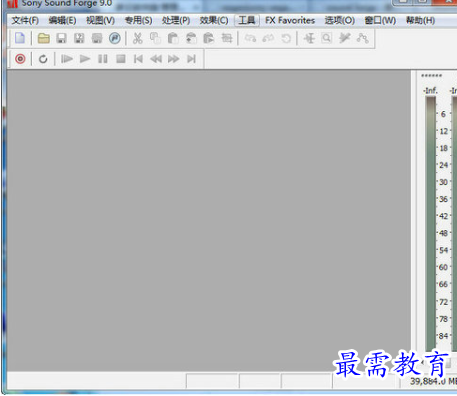Click the Repeat last action icon
Viewport: 457px width, 396px height.
point(286,38)
